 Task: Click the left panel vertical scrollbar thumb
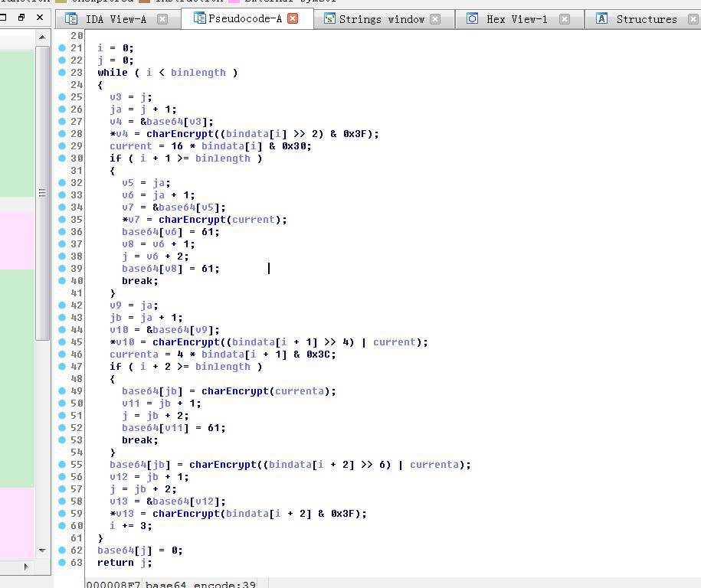click(x=42, y=193)
